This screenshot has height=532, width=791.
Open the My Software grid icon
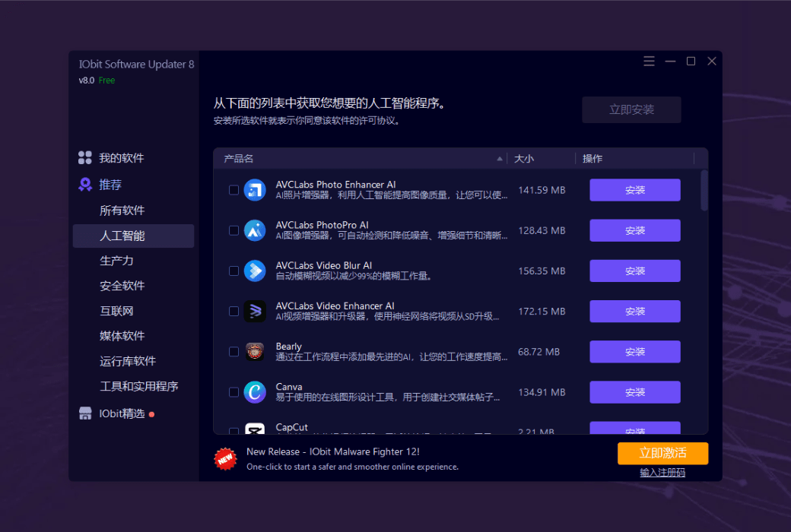[84, 158]
